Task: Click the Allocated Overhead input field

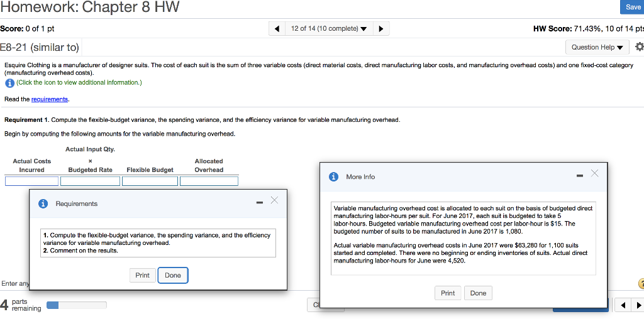Action: click(x=209, y=181)
